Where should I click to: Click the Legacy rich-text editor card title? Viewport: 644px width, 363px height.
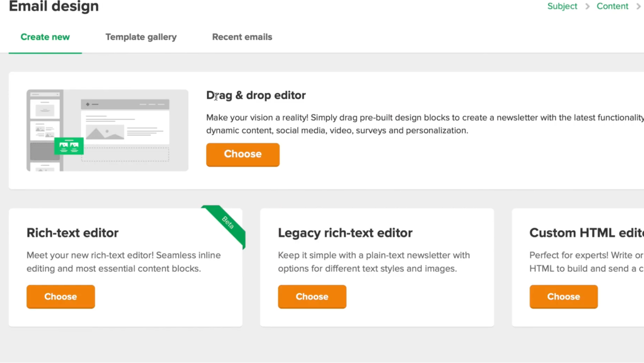[345, 233]
